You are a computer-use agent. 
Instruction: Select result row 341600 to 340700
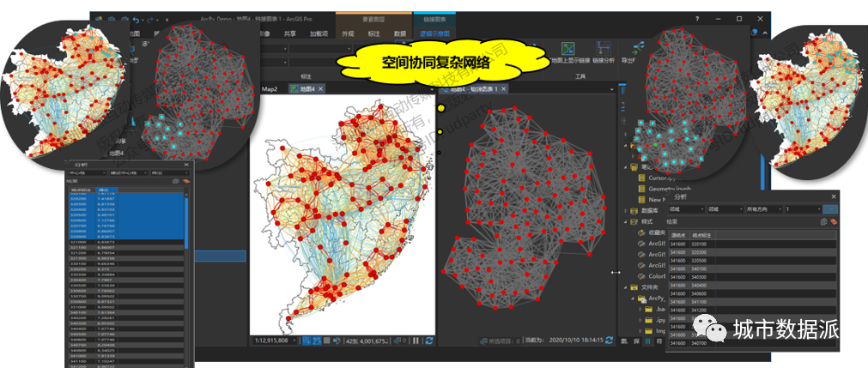753,343
